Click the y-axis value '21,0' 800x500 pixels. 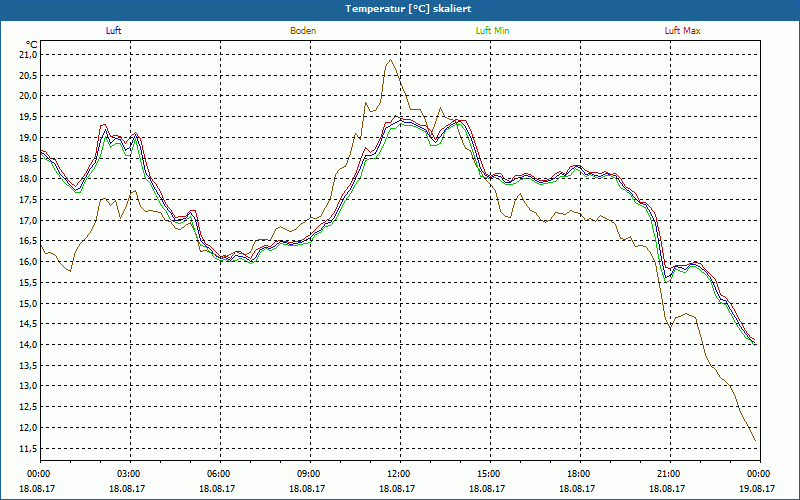(x=29, y=55)
